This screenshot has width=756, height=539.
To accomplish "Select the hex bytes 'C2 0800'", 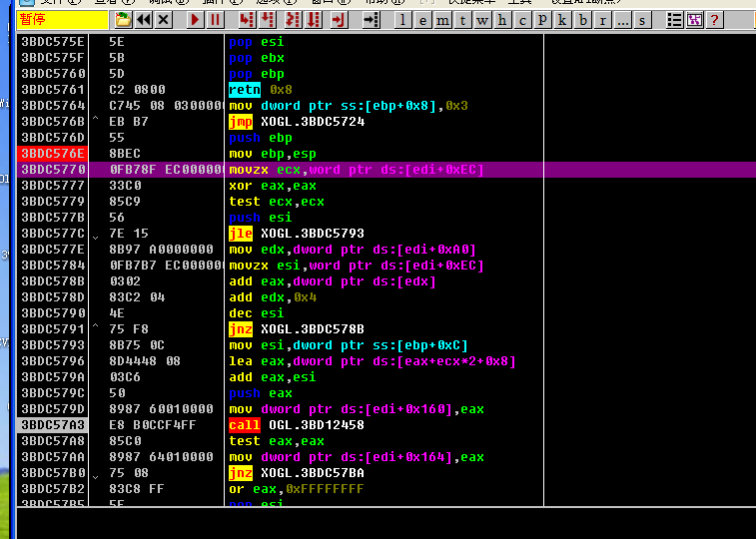I will pyautogui.click(x=137, y=90).
